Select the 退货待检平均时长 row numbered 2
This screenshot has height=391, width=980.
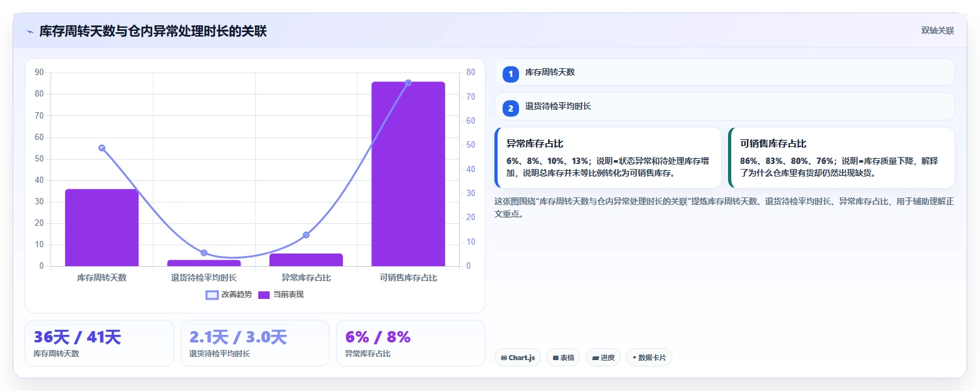tap(724, 107)
